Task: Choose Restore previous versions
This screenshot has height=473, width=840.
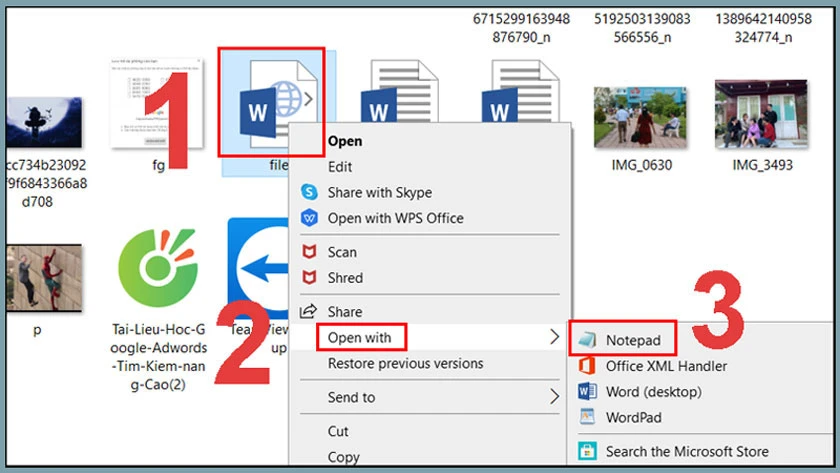Action: pyautogui.click(x=406, y=363)
